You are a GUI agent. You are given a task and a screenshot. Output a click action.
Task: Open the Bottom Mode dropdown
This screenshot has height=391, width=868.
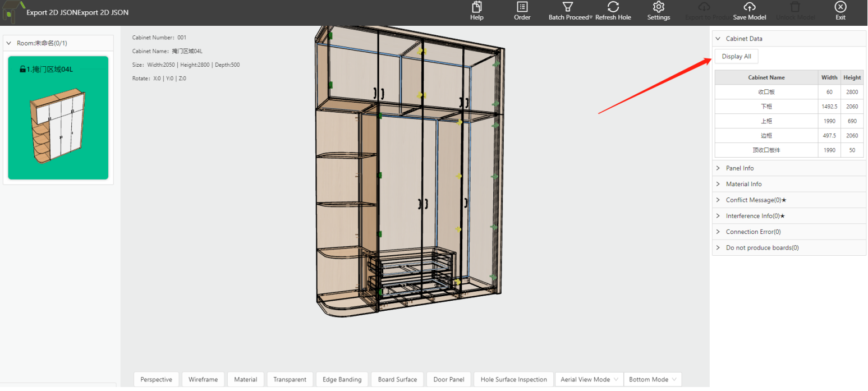[x=653, y=380]
